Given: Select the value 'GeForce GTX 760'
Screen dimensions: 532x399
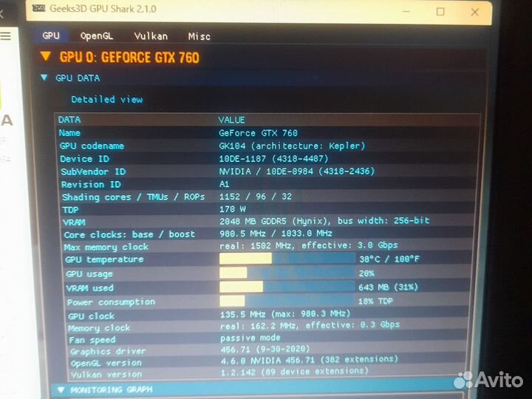Looking at the screenshot, I should [x=258, y=133].
